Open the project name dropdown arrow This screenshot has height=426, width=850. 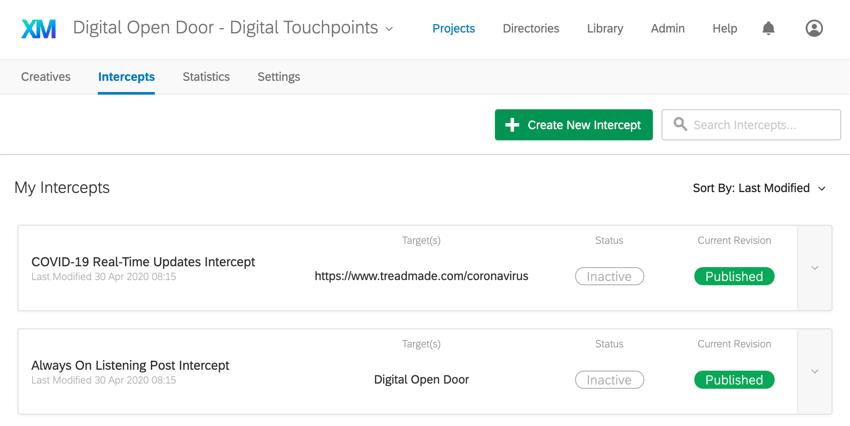tap(389, 29)
